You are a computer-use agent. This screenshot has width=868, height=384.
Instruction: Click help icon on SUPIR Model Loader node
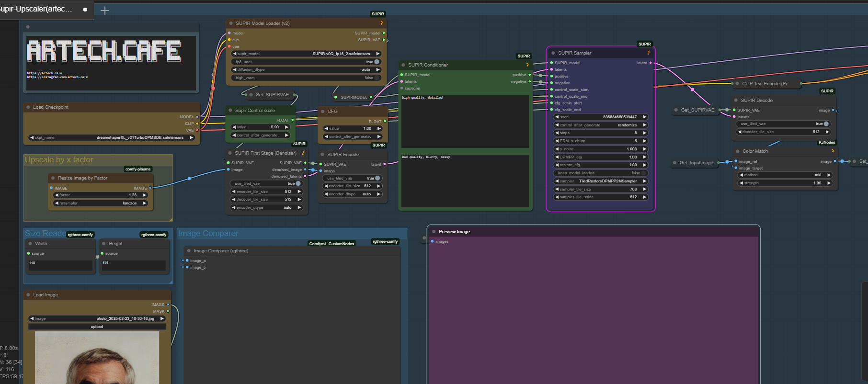point(381,23)
